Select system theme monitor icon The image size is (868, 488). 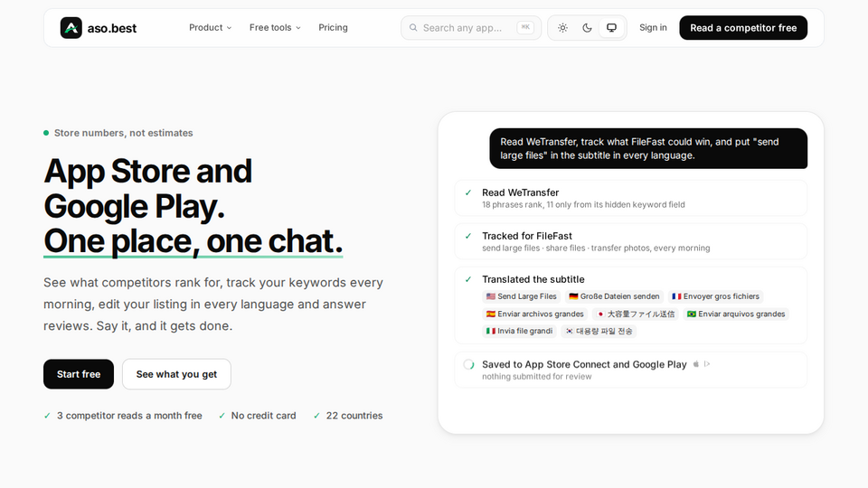tap(612, 28)
